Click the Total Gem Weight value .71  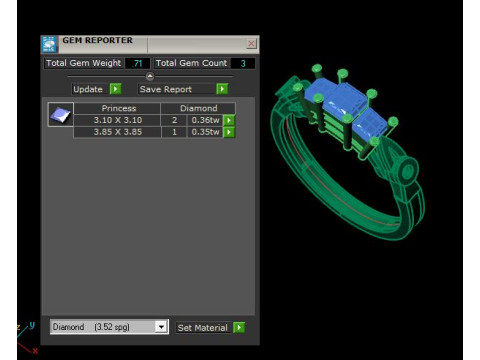(x=137, y=63)
